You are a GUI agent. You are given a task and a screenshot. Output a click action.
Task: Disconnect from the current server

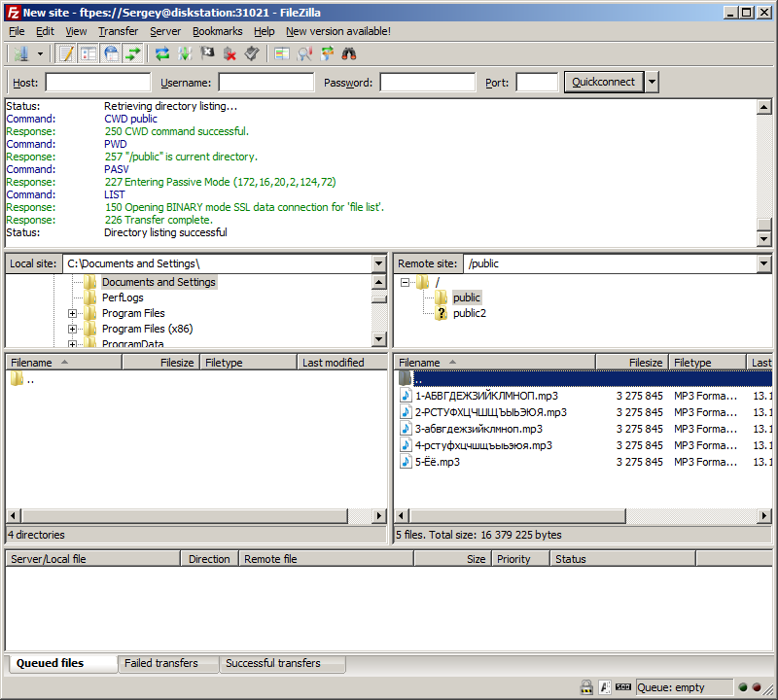coord(230,53)
